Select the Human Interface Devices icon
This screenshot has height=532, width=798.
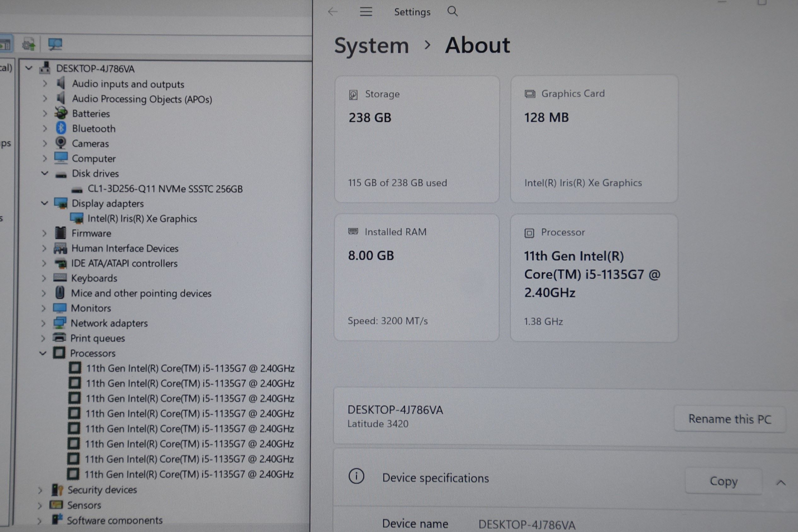tap(60, 248)
